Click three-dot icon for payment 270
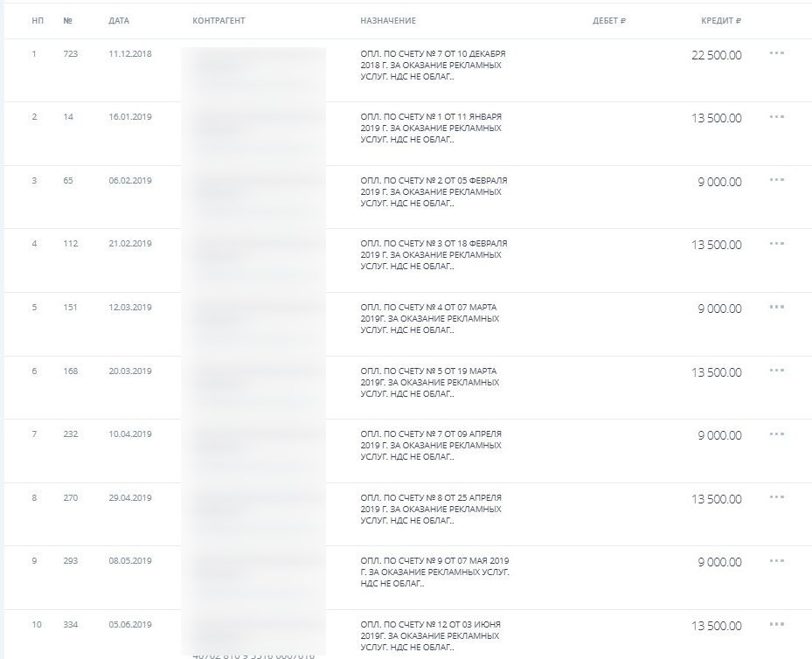 point(777,497)
